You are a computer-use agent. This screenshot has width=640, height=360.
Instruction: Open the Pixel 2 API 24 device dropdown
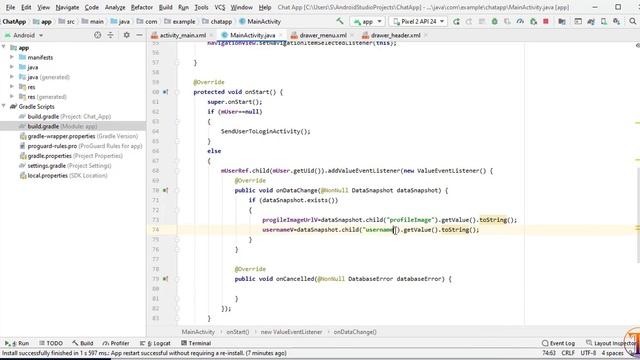point(418,21)
